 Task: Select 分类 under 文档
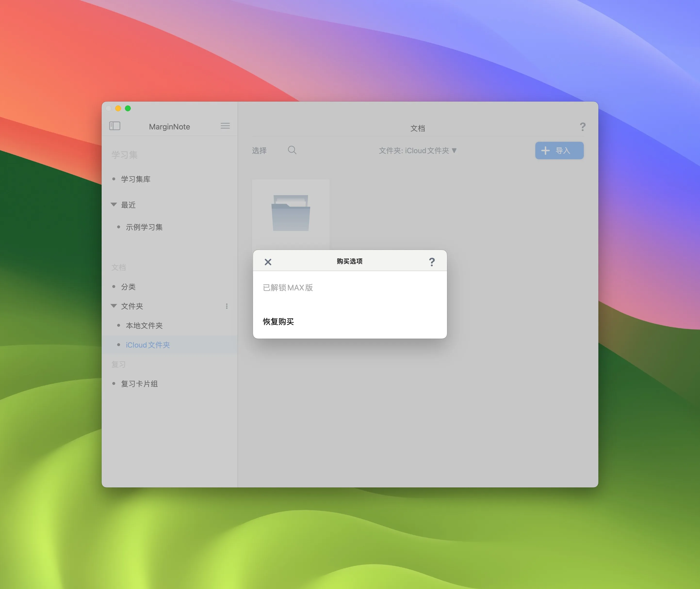click(x=128, y=287)
